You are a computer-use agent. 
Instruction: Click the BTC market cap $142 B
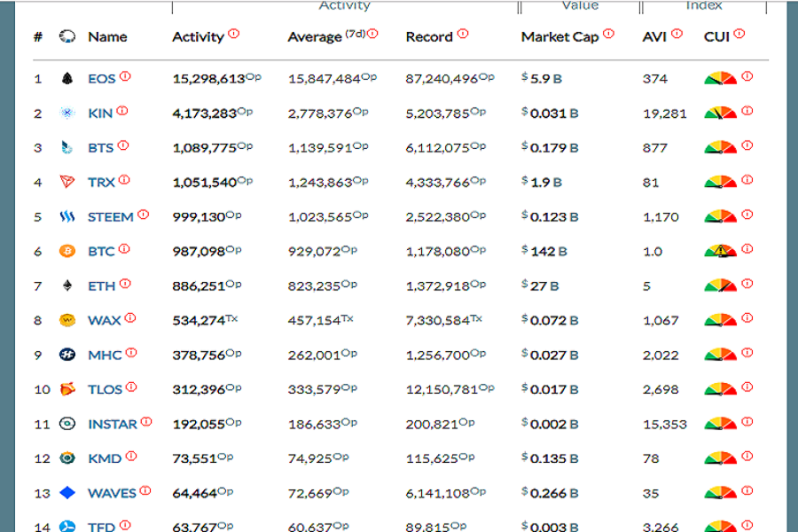click(x=544, y=252)
